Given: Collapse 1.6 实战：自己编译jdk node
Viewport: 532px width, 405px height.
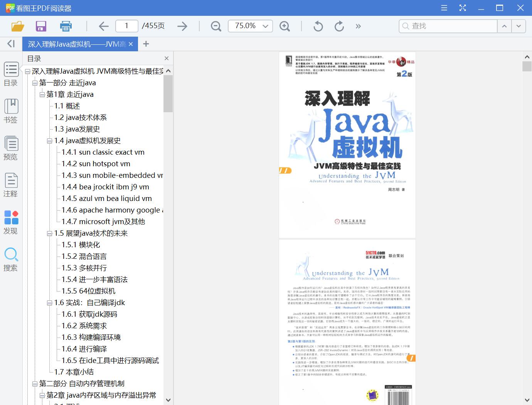Looking at the screenshot, I should point(49,303).
